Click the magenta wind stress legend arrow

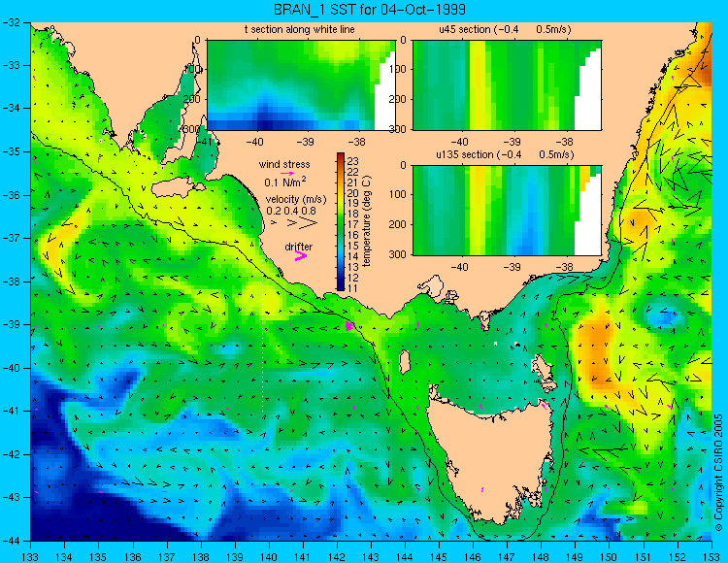click(287, 173)
